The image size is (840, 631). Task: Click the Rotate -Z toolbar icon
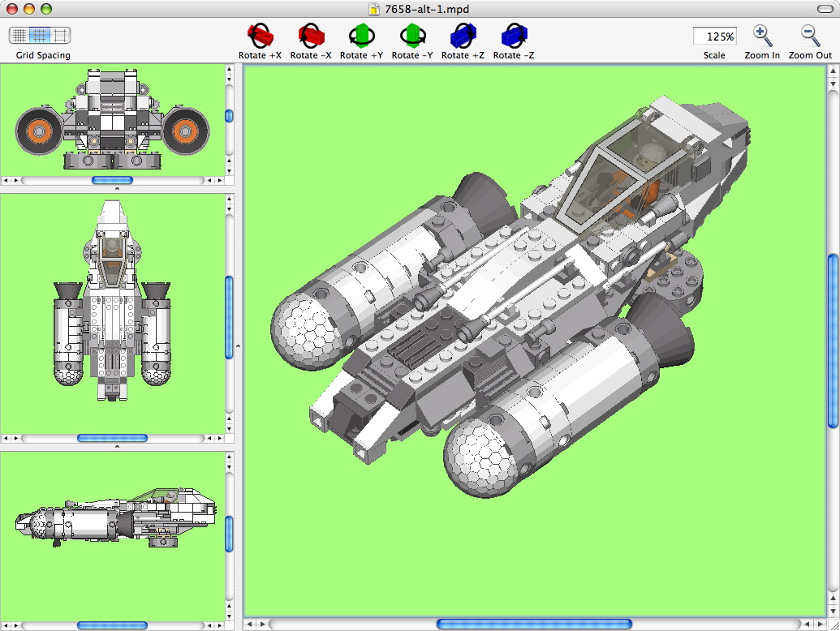point(514,36)
